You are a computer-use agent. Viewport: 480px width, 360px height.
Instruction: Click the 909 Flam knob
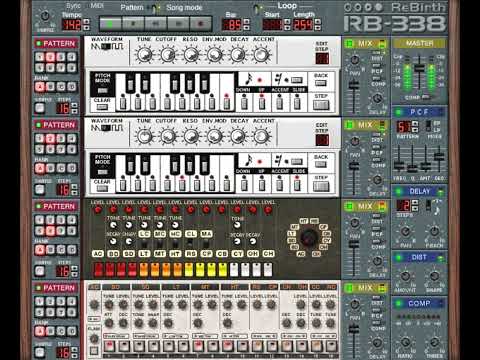click(94, 339)
